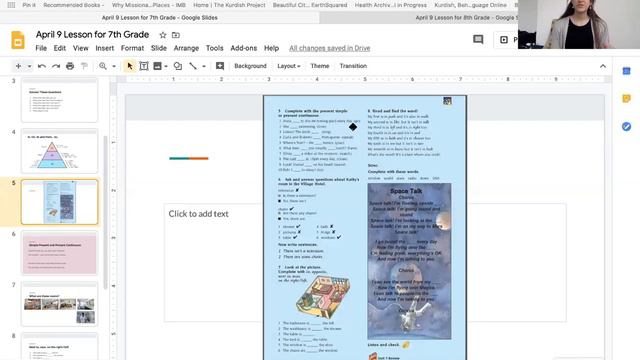Open the Tasks side panel icon
This screenshot has width=640, height=360.
click(x=626, y=127)
